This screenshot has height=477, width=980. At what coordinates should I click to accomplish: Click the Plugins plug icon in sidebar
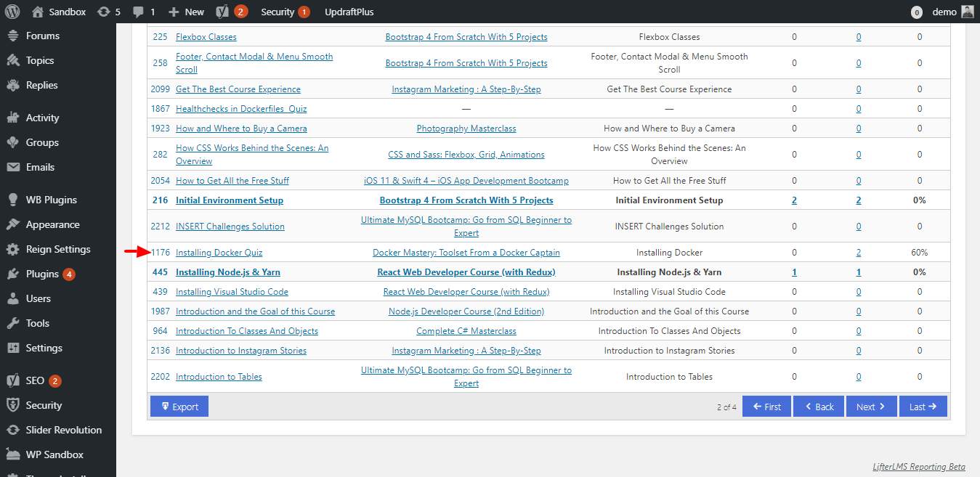coord(12,274)
